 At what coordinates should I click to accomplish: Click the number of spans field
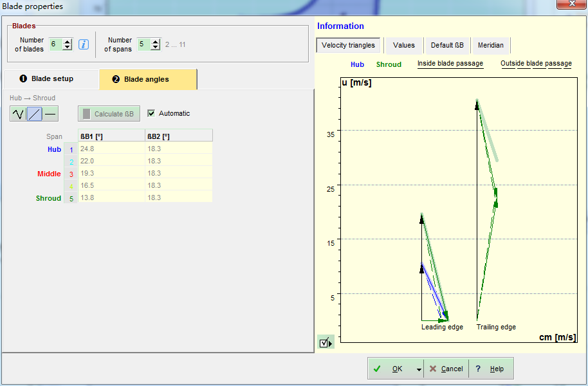(144, 44)
